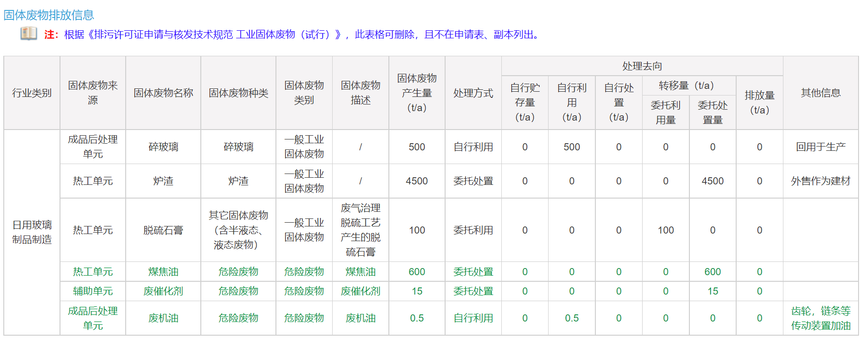
Task: Click the 辅助单元 source cell
Action: click(93, 291)
